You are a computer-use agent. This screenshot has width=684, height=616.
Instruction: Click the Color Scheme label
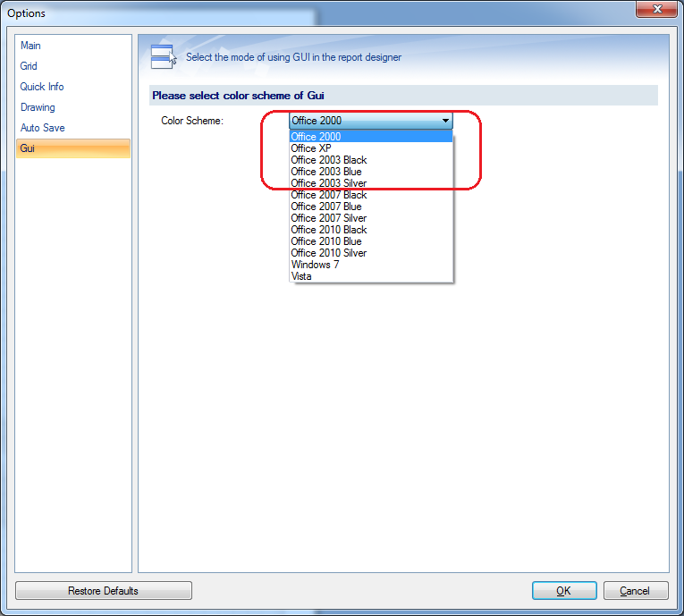pos(192,121)
